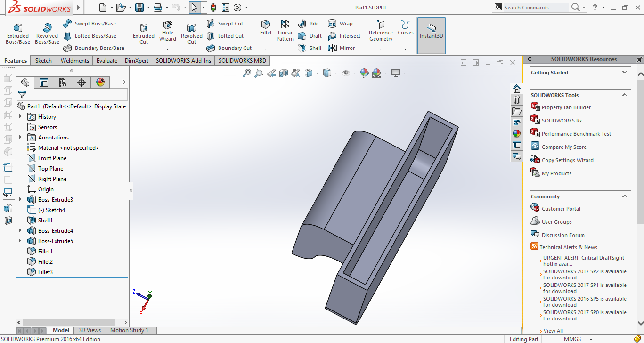This screenshot has height=343, width=644.
Task: Open the 3D Views bottom tab
Action: tap(90, 330)
